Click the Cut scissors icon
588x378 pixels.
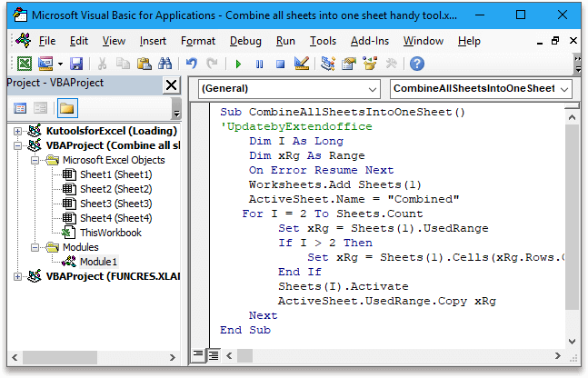[102, 64]
